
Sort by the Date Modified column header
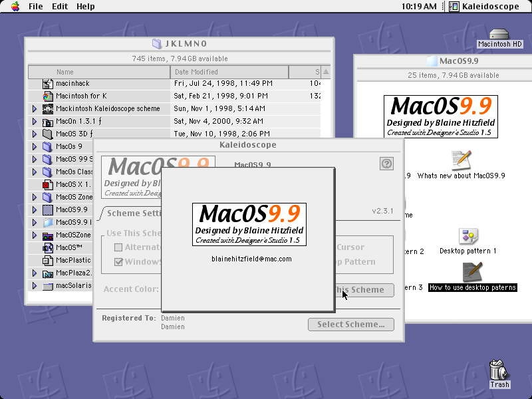click(229, 72)
